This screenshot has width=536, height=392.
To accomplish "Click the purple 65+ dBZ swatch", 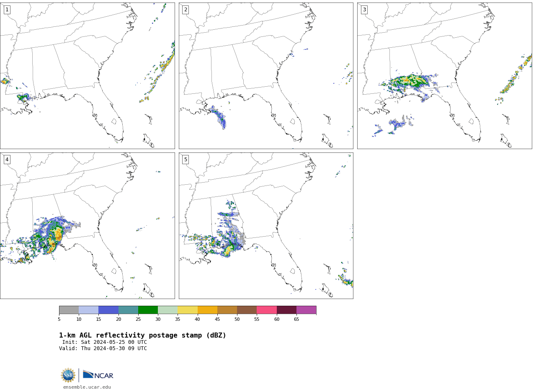I will tap(306, 310).
